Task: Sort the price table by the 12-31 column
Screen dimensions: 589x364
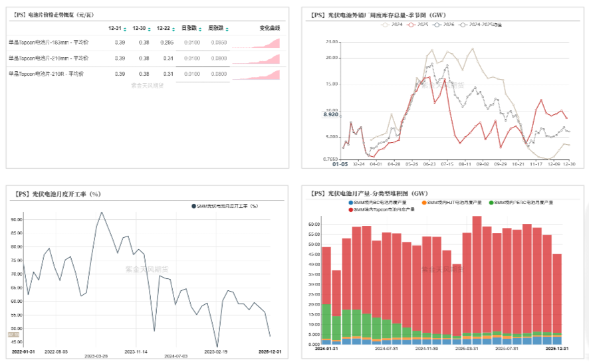Action: (x=125, y=29)
